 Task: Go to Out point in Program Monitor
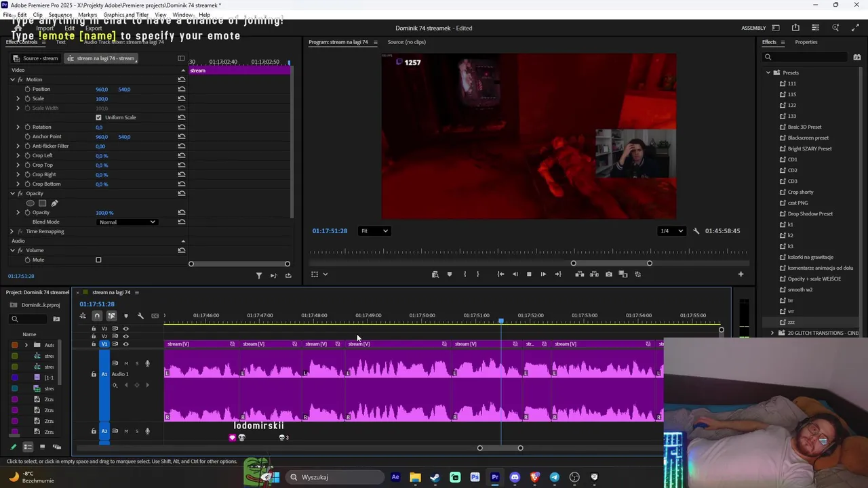point(558,274)
